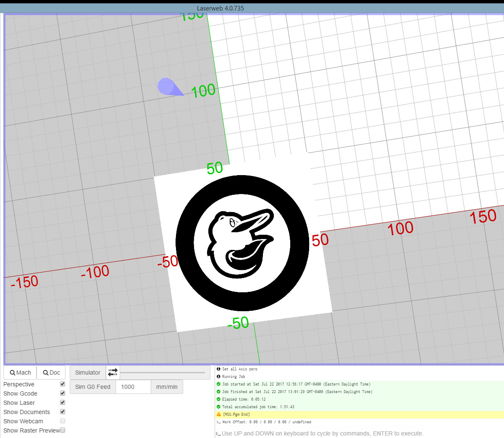
Task: Click the "Work Offset: 0.00 / 0.00" line
Action: point(267,422)
